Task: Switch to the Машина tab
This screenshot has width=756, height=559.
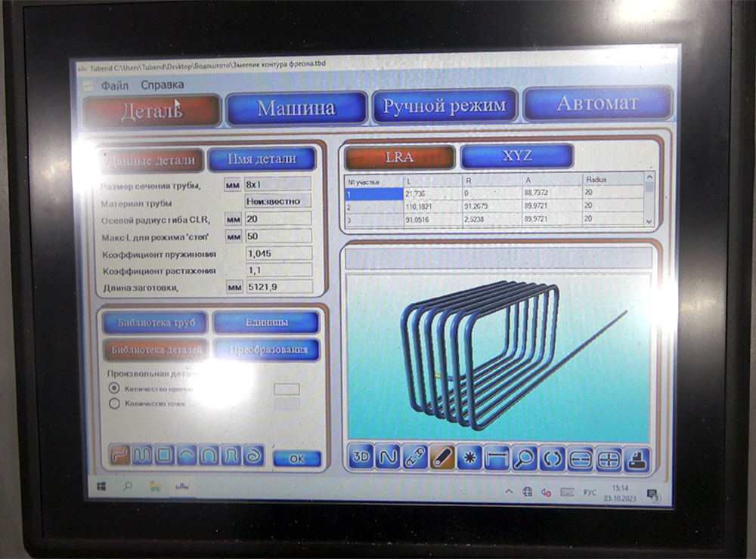Action: 296,108
